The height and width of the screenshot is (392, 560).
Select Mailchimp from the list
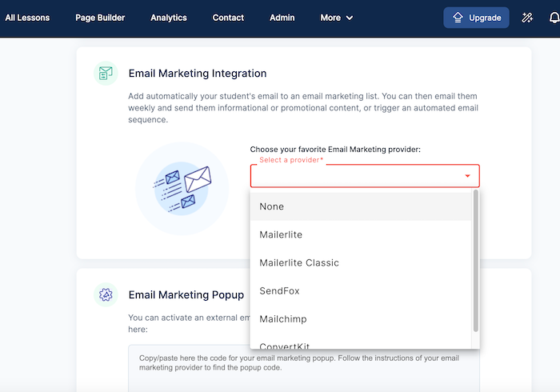point(361,319)
